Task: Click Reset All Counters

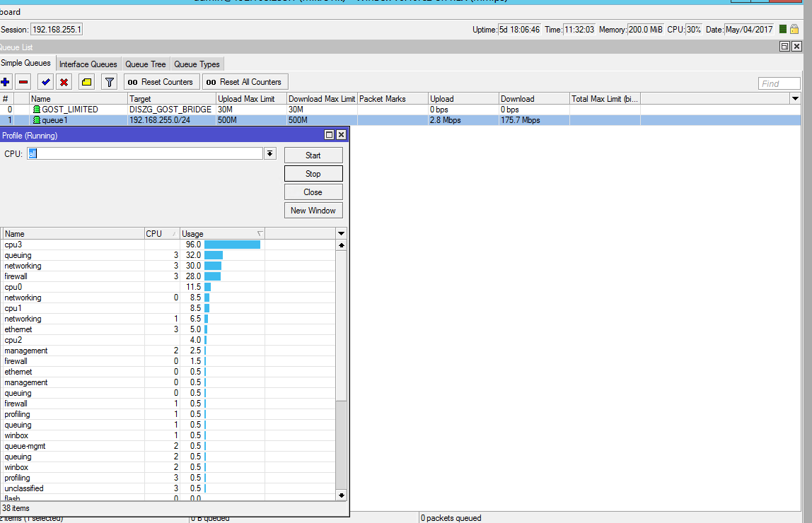Action: [245, 82]
